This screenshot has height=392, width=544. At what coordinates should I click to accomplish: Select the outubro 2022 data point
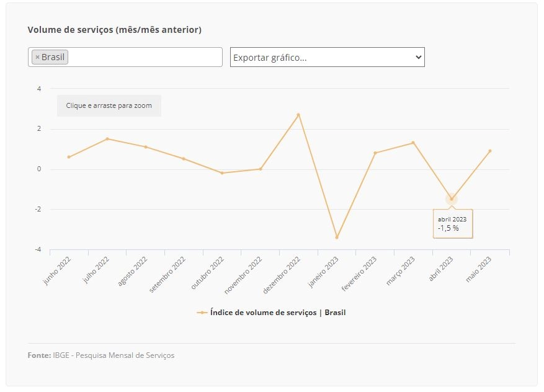222,173
